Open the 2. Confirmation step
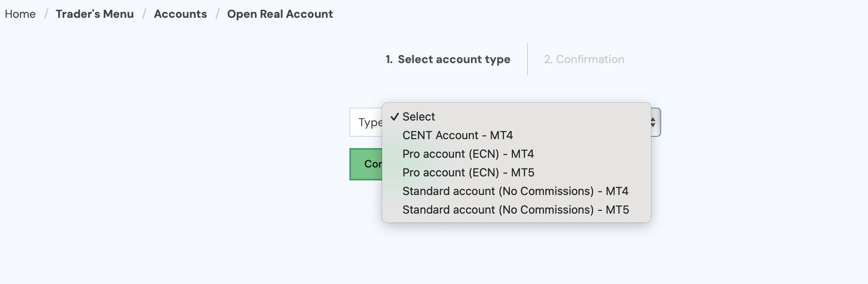Viewport: 868px width, 284px height. 584,59
